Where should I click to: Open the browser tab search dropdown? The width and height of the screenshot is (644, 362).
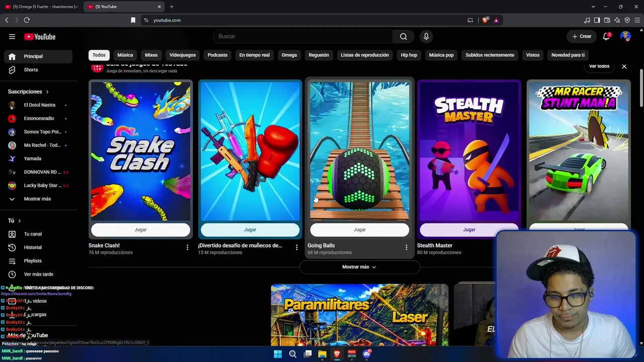(593, 7)
